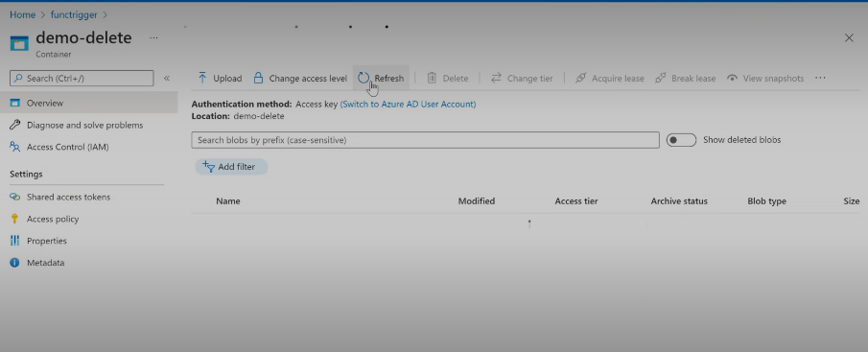Click Break lease
This screenshot has width=868, height=352.
[x=686, y=79]
